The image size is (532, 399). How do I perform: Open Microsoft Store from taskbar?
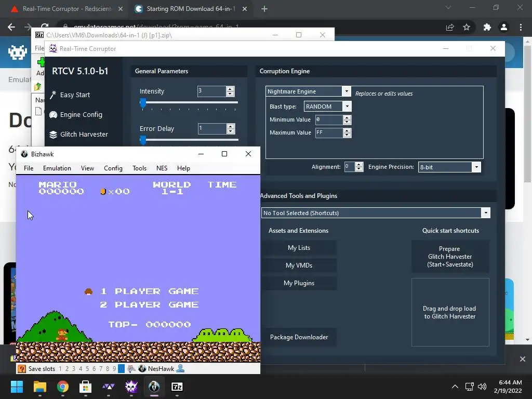[86, 387]
